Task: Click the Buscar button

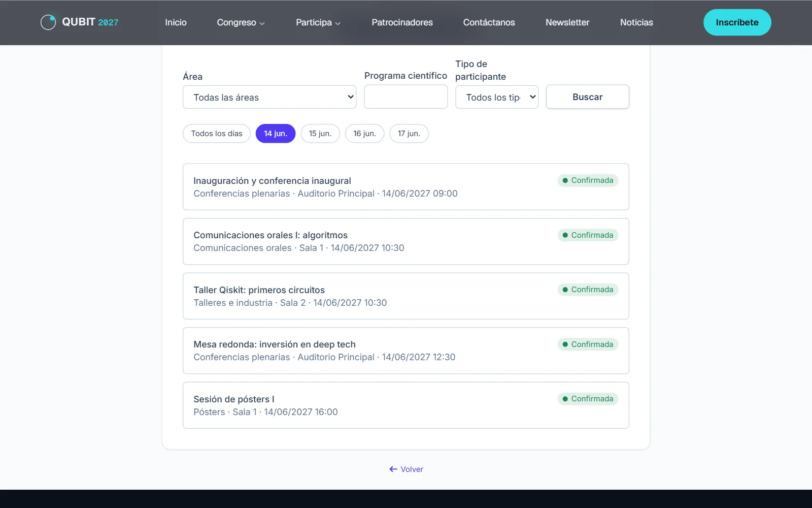Action: click(588, 97)
